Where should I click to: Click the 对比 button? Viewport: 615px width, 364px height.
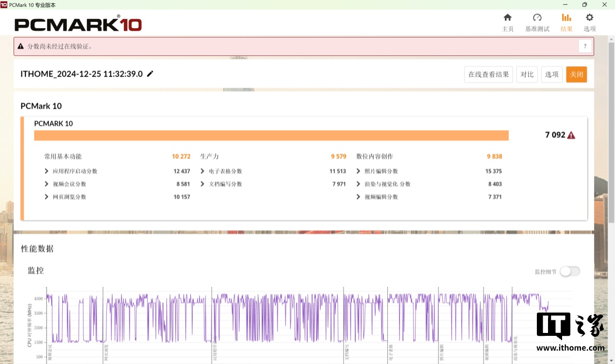527,74
